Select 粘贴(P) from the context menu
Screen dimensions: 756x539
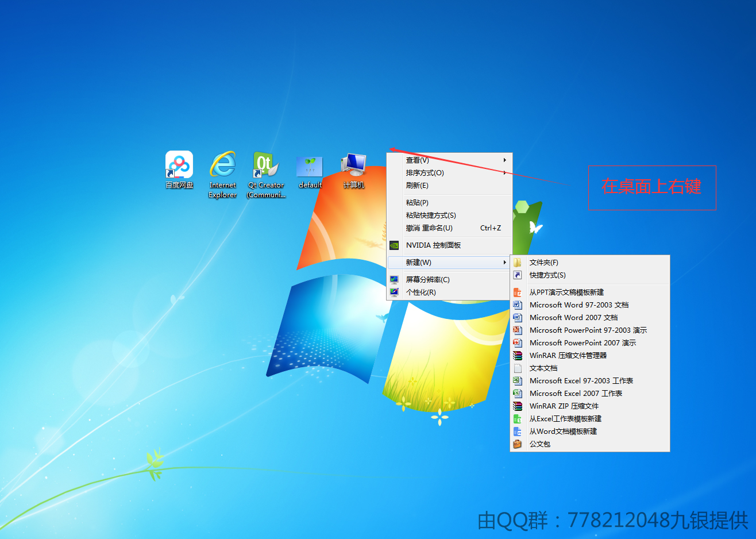click(x=449, y=203)
